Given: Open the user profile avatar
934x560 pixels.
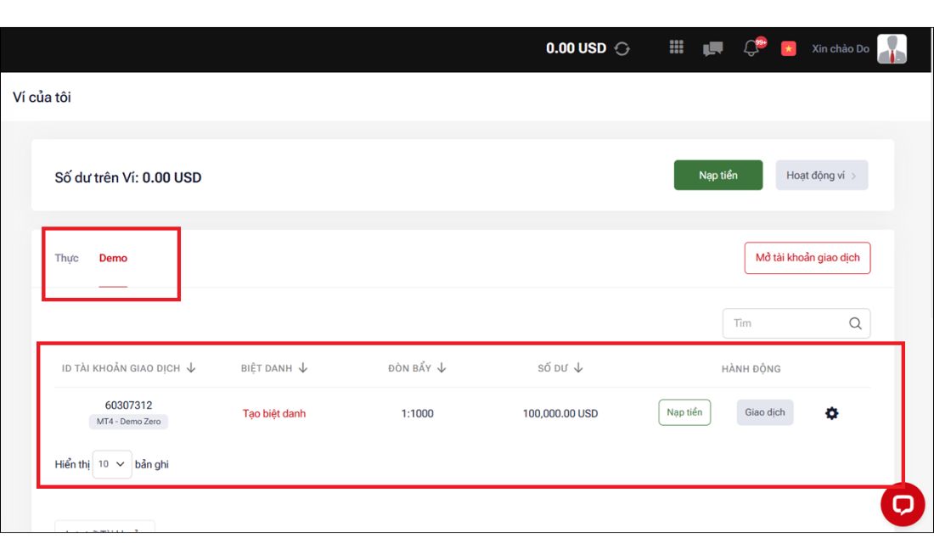Looking at the screenshot, I should 892,49.
